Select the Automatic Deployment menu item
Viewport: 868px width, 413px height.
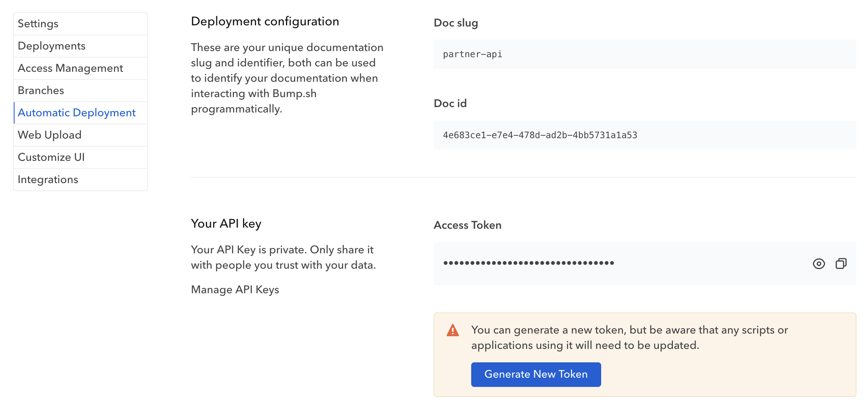click(x=77, y=113)
